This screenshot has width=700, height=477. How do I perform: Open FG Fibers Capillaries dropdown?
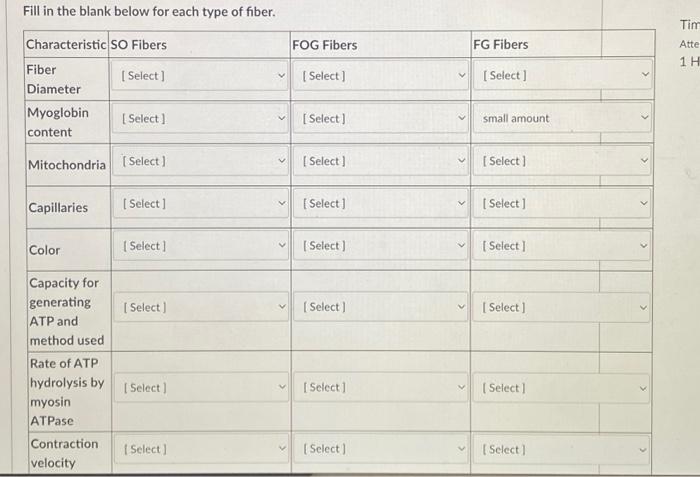coord(562,203)
